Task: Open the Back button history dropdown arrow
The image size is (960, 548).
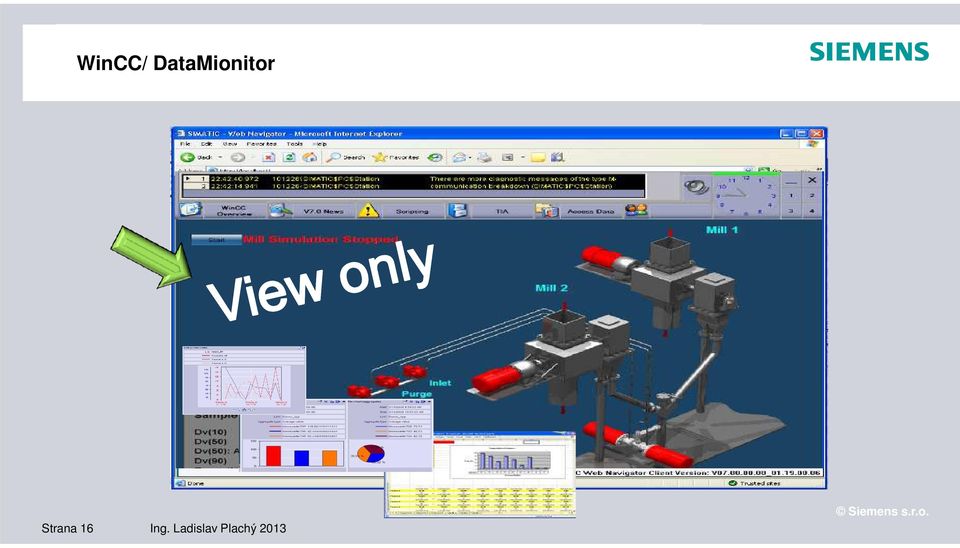Action: coord(220,157)
